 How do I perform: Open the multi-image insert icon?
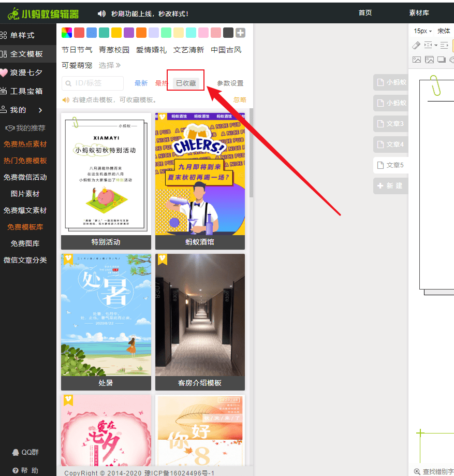(430, 60)
